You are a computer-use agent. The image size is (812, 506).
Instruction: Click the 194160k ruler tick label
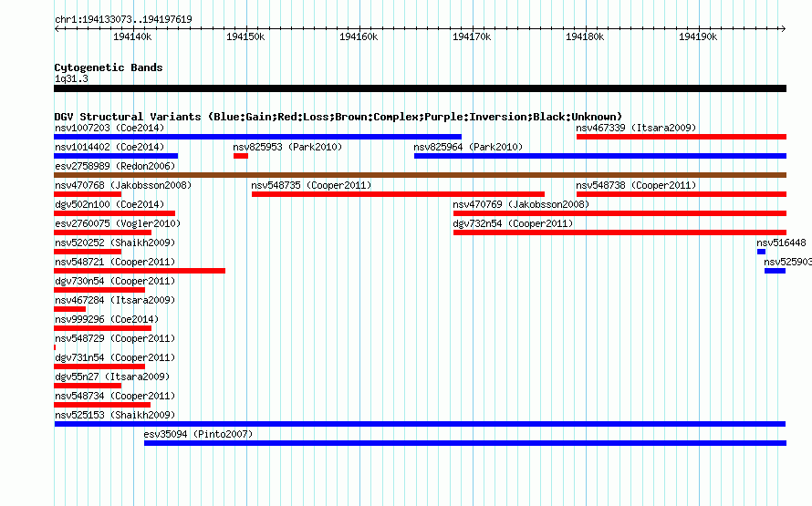pyautogui.click(x=359, y=36)
